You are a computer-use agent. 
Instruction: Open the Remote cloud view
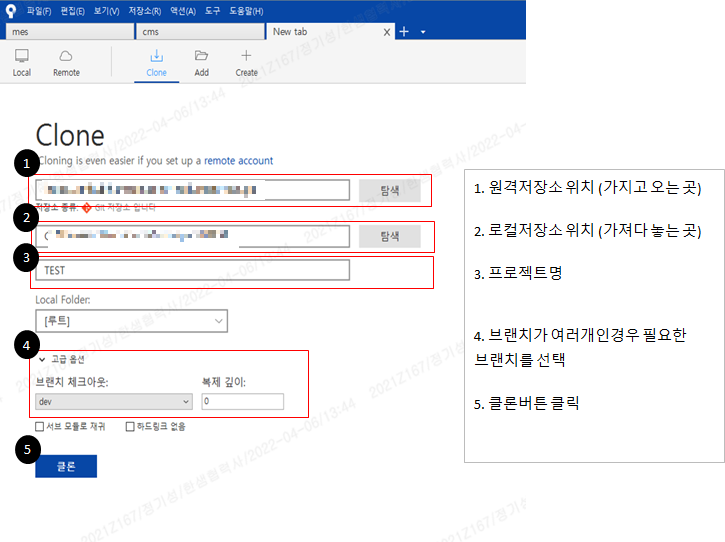coord(66,62)
